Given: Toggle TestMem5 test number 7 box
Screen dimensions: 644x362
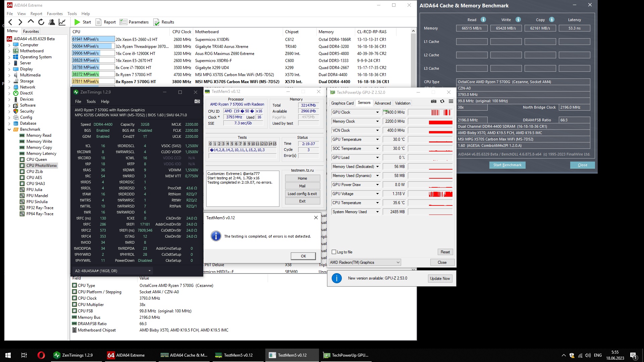Looking at the screenshot, I should pos(240,144).
